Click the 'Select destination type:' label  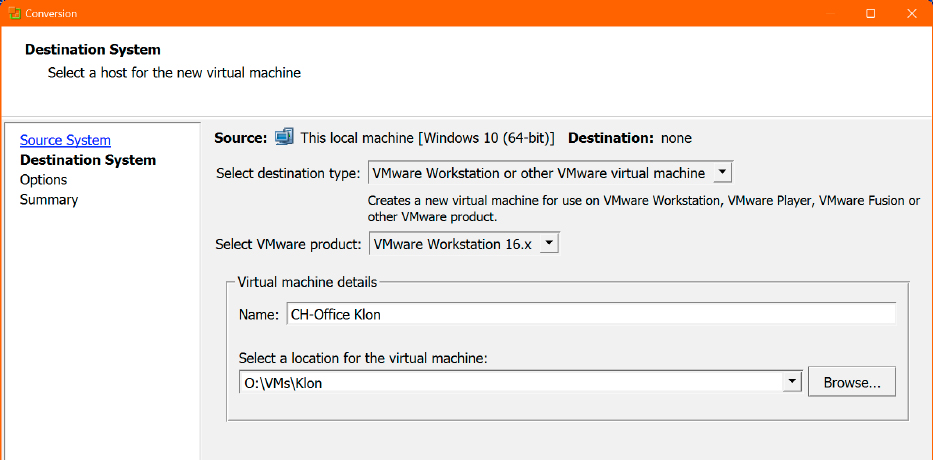(x=288, y=174)
